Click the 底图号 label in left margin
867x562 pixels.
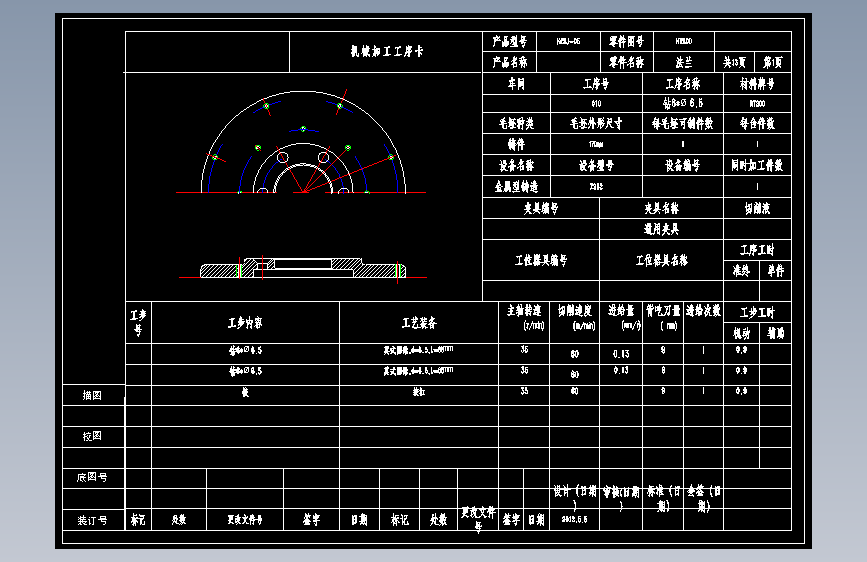(91, 478)
